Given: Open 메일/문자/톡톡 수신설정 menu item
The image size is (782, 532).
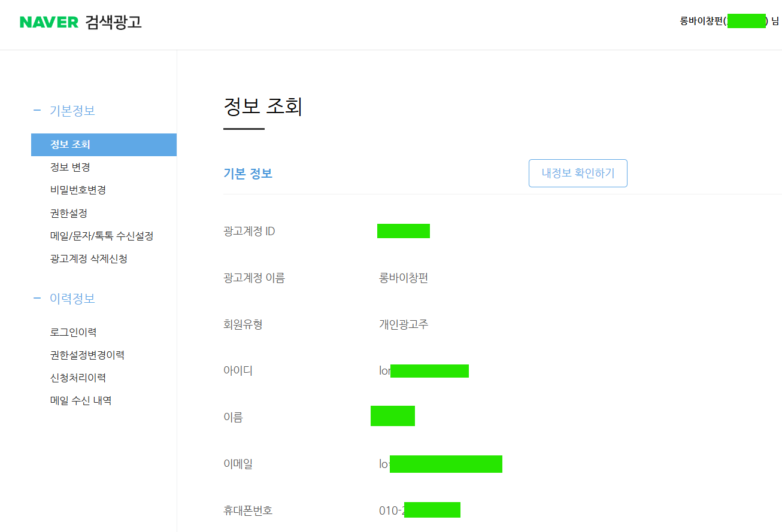Looking at the screenshot, I should [x=102, y=236].
